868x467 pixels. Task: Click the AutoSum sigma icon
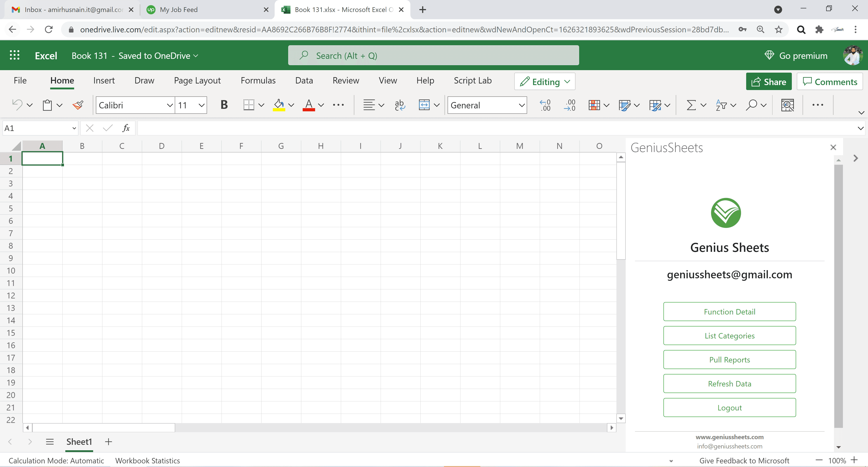691,105
